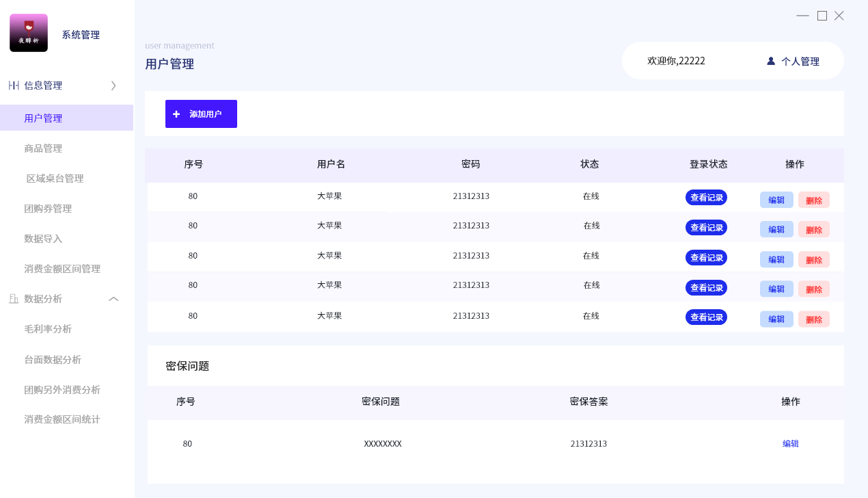
Task: Click 查看记录 in the first user row
Action: (x=706, y=197)
